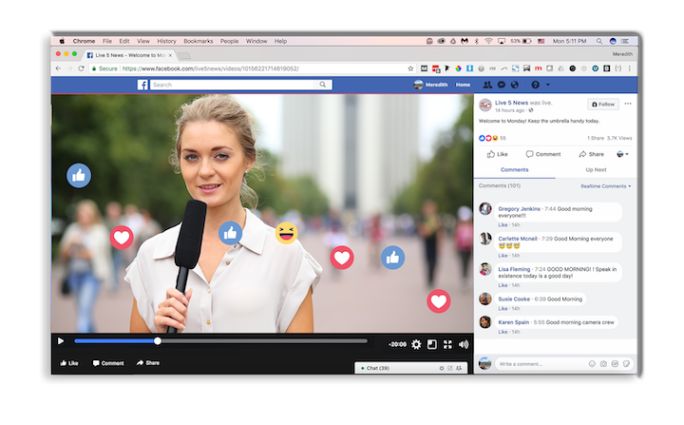Open Facebook help question icon
The image size is (684, 425).
(x=535, y=85)
